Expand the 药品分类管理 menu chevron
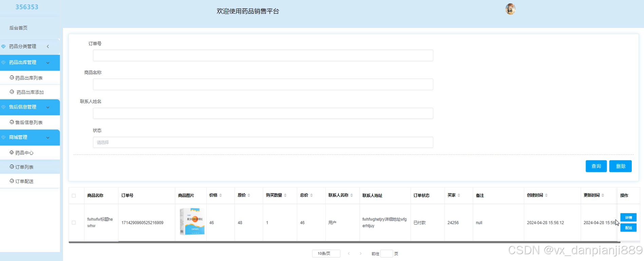Viewport: 644px width, 261px height. tap(48, 46)
